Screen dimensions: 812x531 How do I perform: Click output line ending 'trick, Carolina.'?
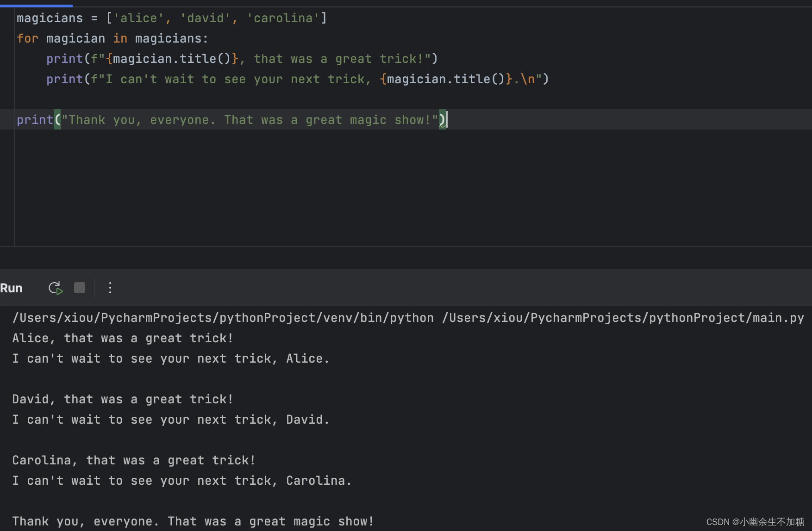coord(182,481)
